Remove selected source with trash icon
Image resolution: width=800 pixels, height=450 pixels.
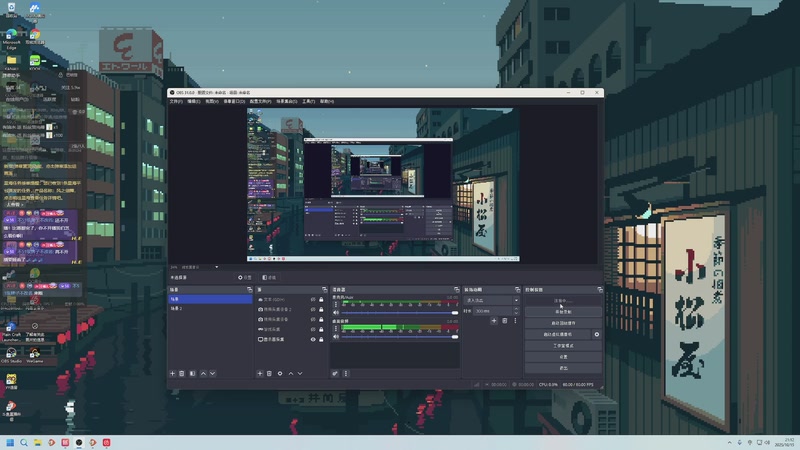click(269, 373)
